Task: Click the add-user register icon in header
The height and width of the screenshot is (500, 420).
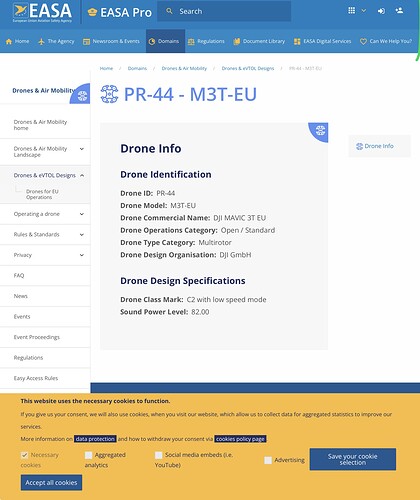Action: coord(399,11)
